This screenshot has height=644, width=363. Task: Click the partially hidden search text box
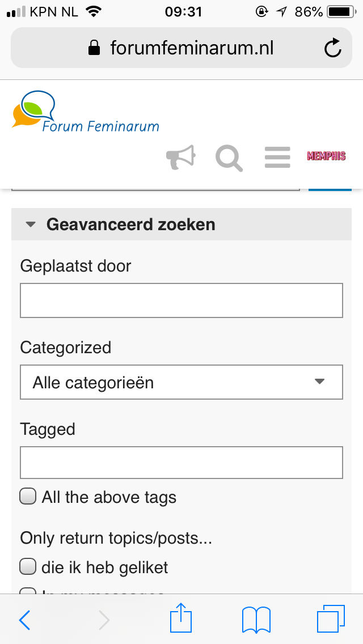point(155,189)
